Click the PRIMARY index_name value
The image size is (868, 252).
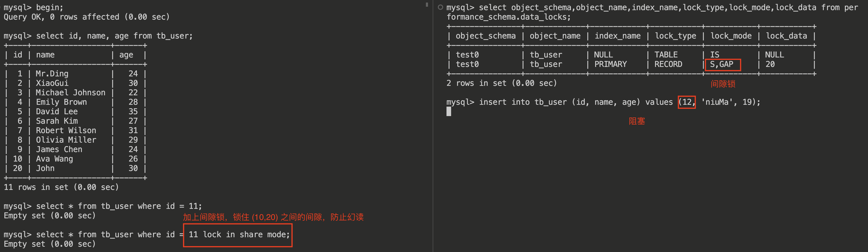point(610,64)
